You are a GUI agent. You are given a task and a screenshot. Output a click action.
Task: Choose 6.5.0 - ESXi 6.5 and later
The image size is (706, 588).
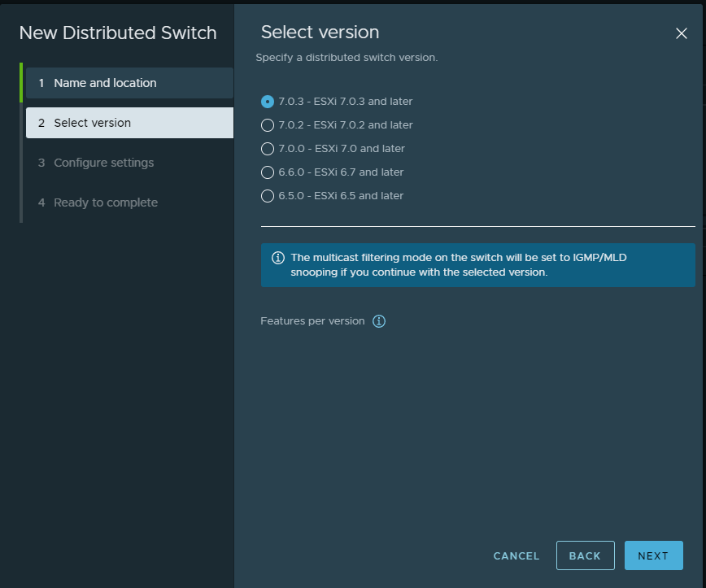click(x=268, y=196)
